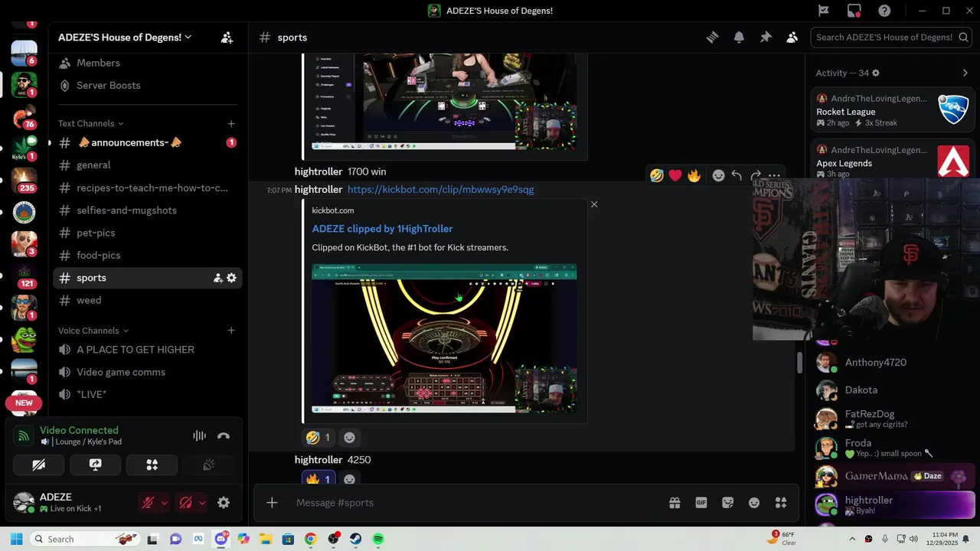Turn on camera button
The width and height of the screenshot is (980, 551).
(38, 465)
